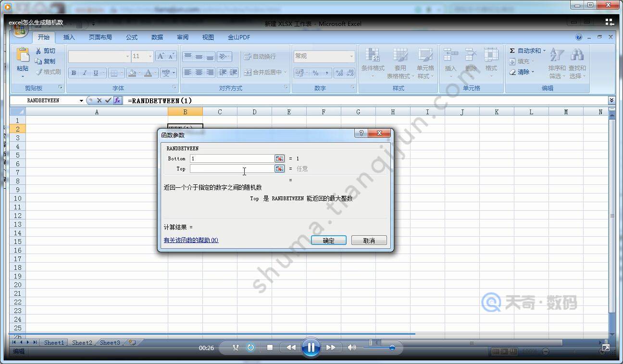623x364 pixels.
Task: Click the Decrease Decimal icon
Action: point(350,73)
